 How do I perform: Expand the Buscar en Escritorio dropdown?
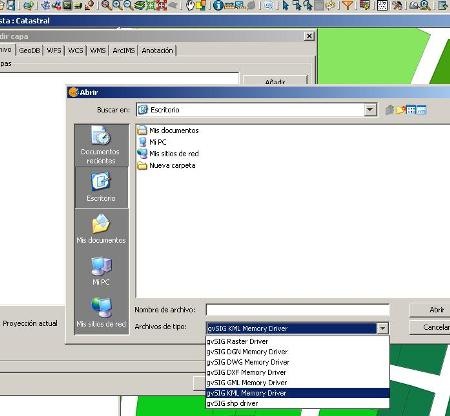tap(370, 110)
